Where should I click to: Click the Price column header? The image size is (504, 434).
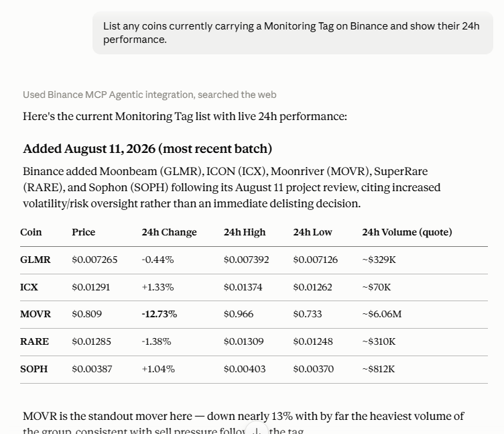(x=84, y=232)
